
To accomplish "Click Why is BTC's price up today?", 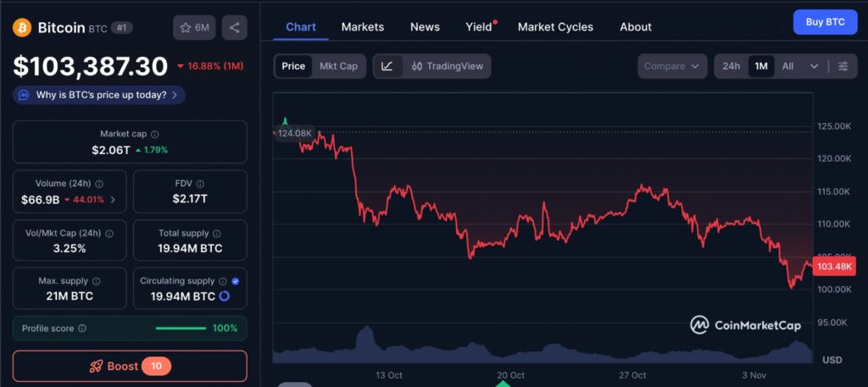I will point(101,95).
